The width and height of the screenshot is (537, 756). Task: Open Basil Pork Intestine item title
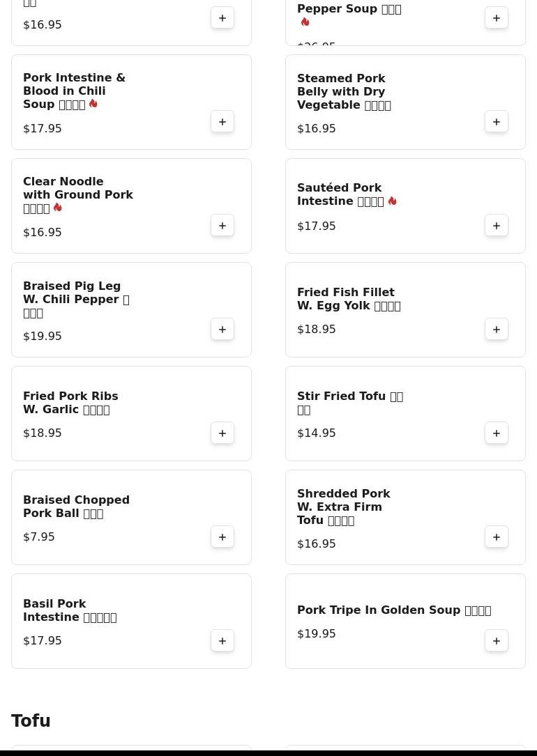point(70,610)
